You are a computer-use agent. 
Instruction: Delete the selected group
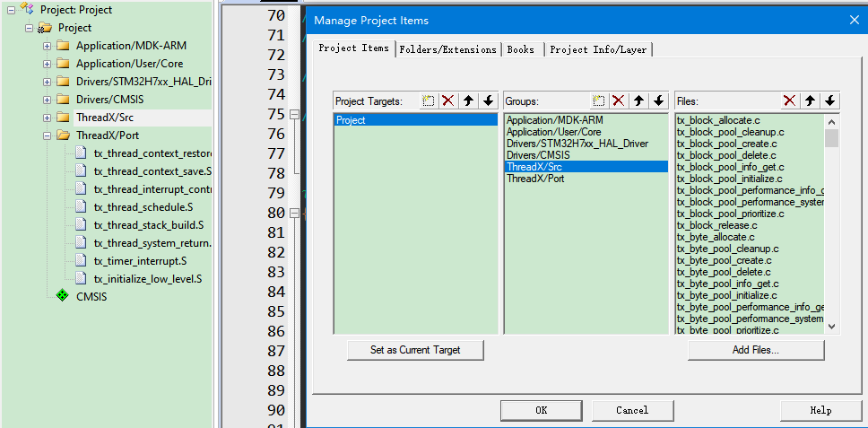click(619, 100)
